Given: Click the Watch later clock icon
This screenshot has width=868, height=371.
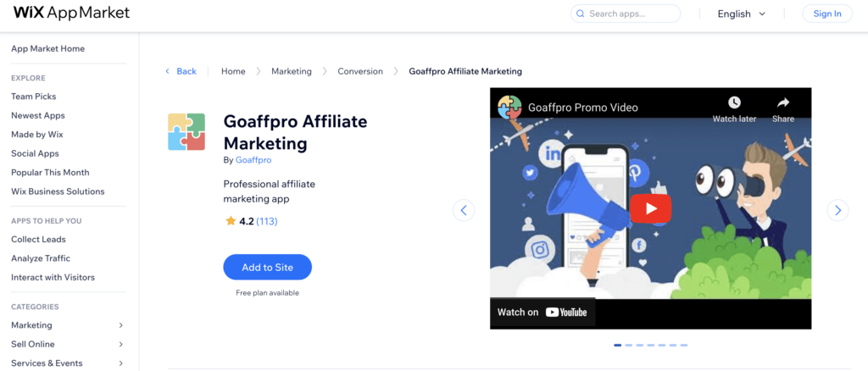Looking at the screenshot, I should (734, 103).
